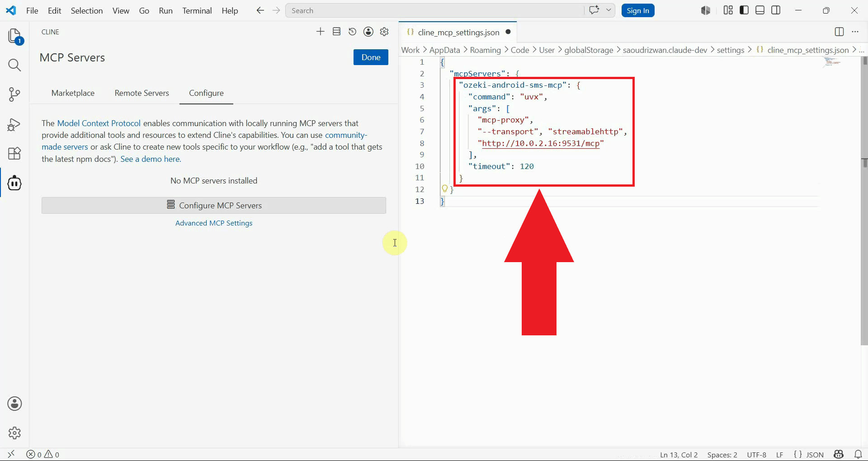Change encoding via UTF-8 status item
Image resolution: width=868 pixels, height=461 pixels.
pos(756,455)
